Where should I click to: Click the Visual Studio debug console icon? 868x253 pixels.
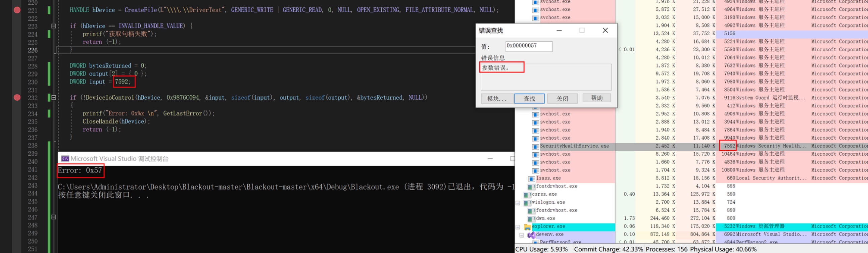[65, 159]
